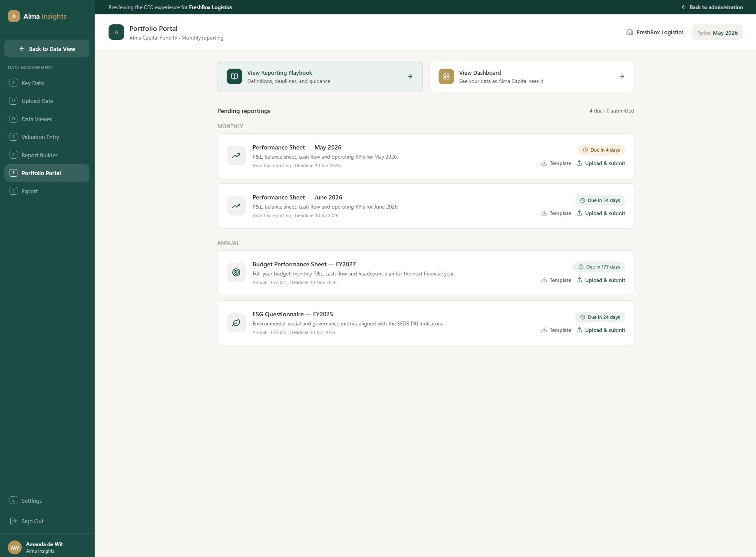The width and height of the screenshot is (756, 557).
Task: Click View Reporting Playbook title text
Action: point(280,73)
